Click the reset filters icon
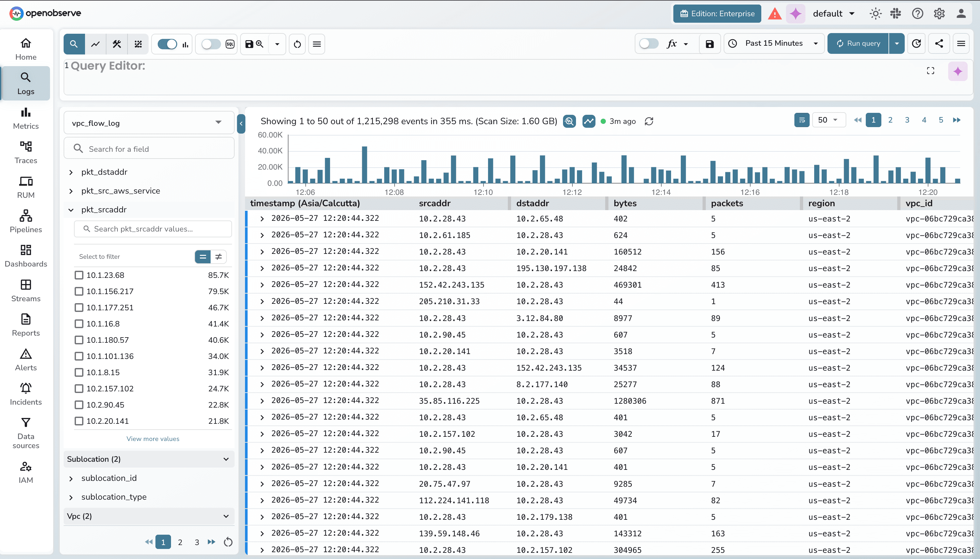980x559 pixels. (x=297, y=44)
